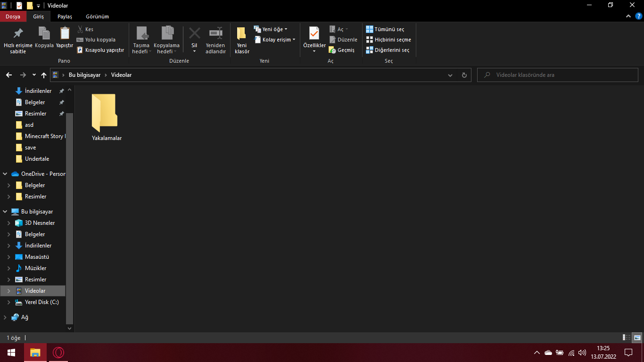Image resolution: width=644 pixels, height=362 pixels.
Task: Go back with the back arrow
Action: point(9,75)
